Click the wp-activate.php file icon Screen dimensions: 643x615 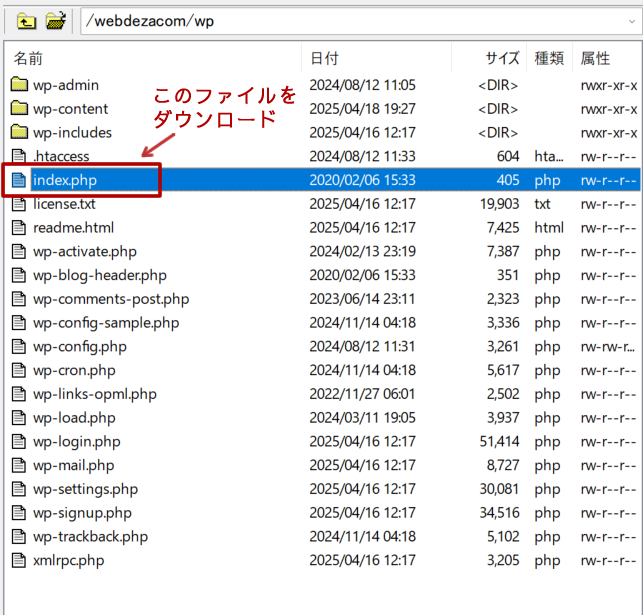[18, 251]
